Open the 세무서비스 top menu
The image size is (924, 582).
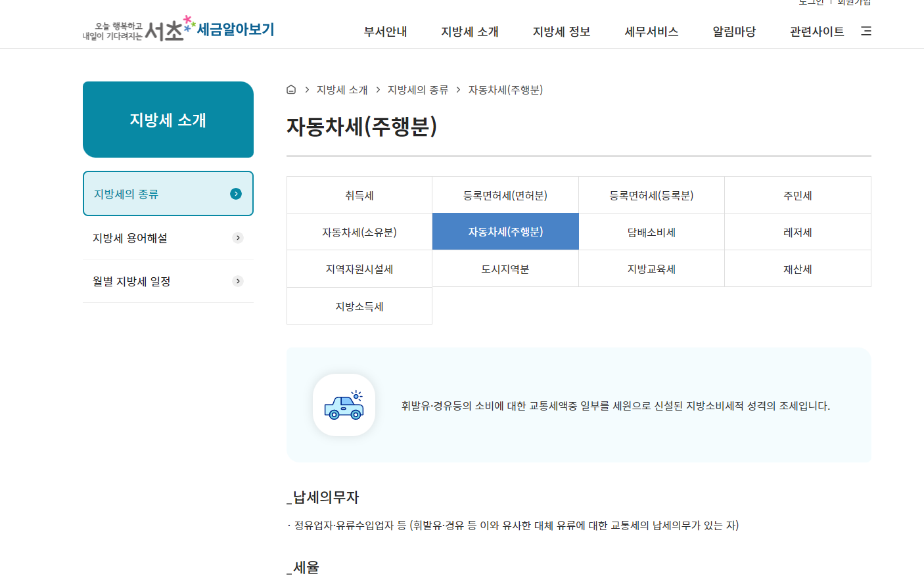(x=652, y=32)
